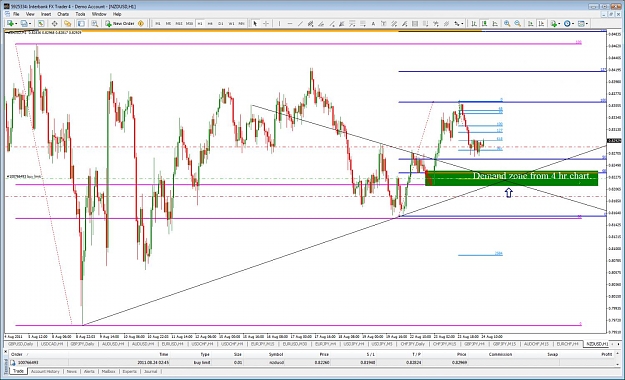
Task: Show the Navigator panel icon
Action: [x=67, y=24]
